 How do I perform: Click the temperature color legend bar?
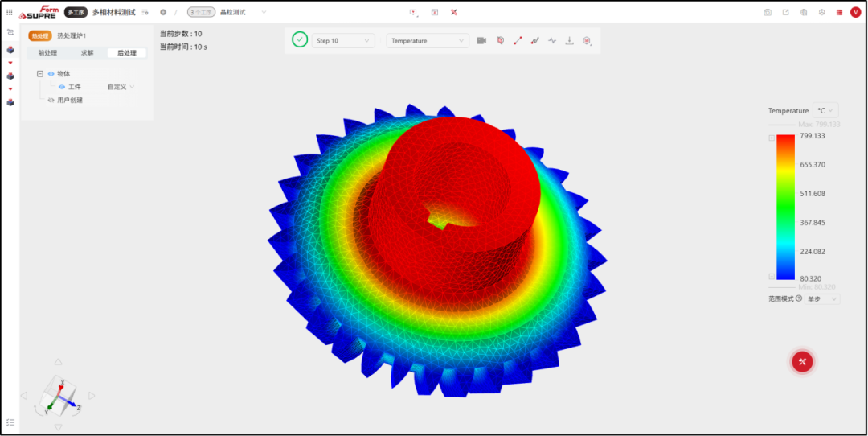click(785, 208)
